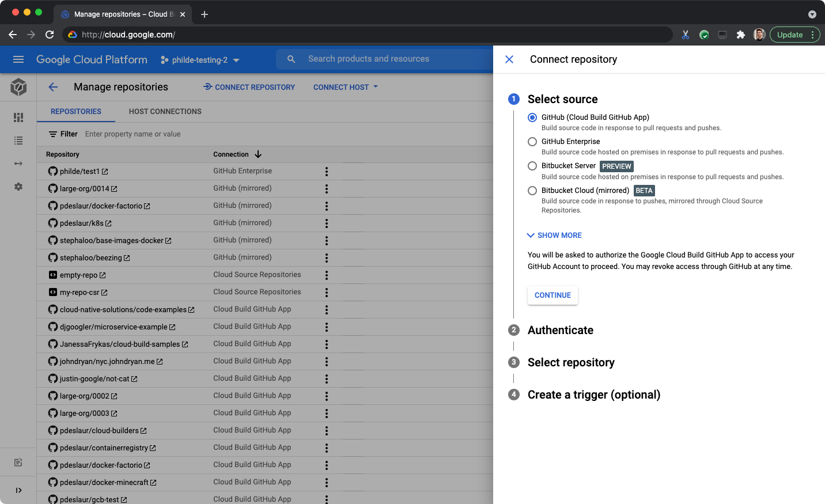Open the Dashboard icon in left sidebar

pos(18,117)
